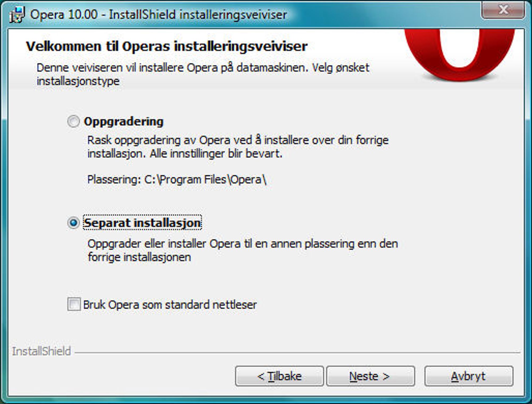Close the installer window with the X
Image resolution: width=532 pixels, height=404 pixels.
pos(503,10)
